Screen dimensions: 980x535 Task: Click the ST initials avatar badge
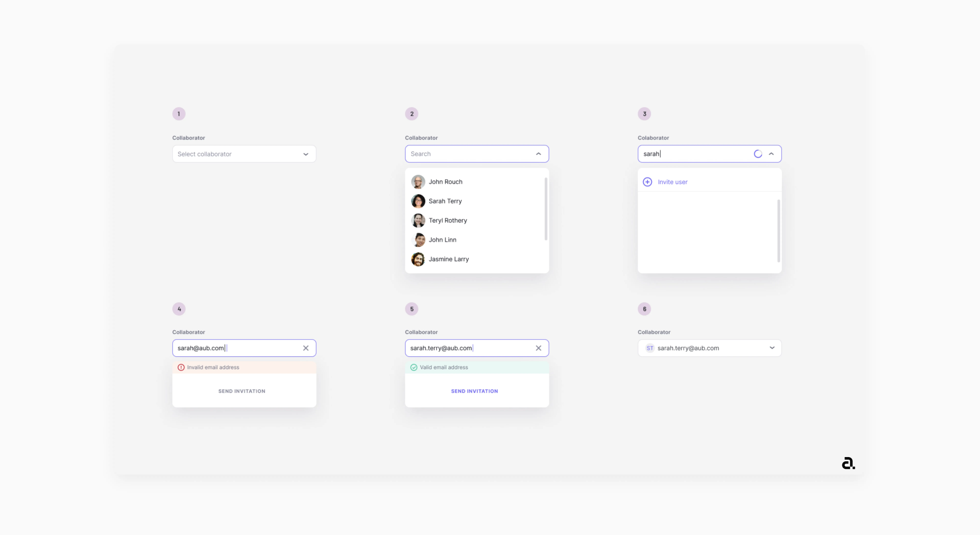pos(650,348)
